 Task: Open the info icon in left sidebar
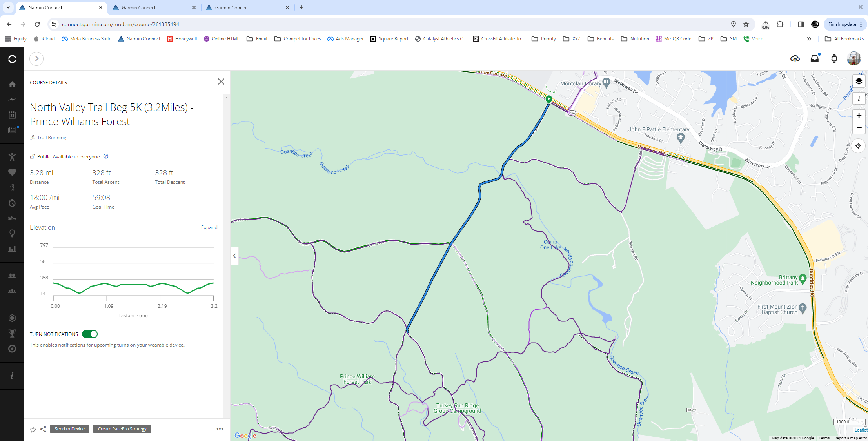[12, 376]
